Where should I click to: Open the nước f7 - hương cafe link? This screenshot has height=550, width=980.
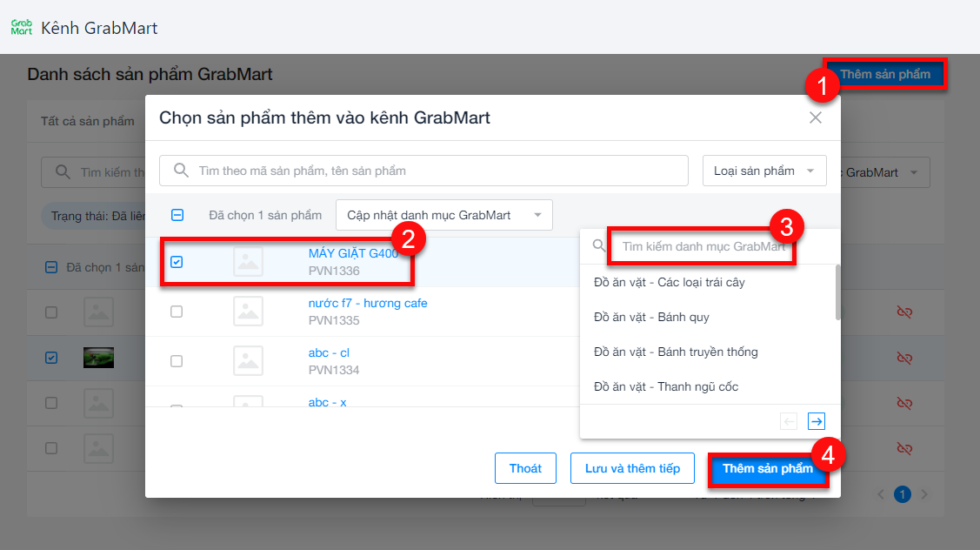(368, 303)
